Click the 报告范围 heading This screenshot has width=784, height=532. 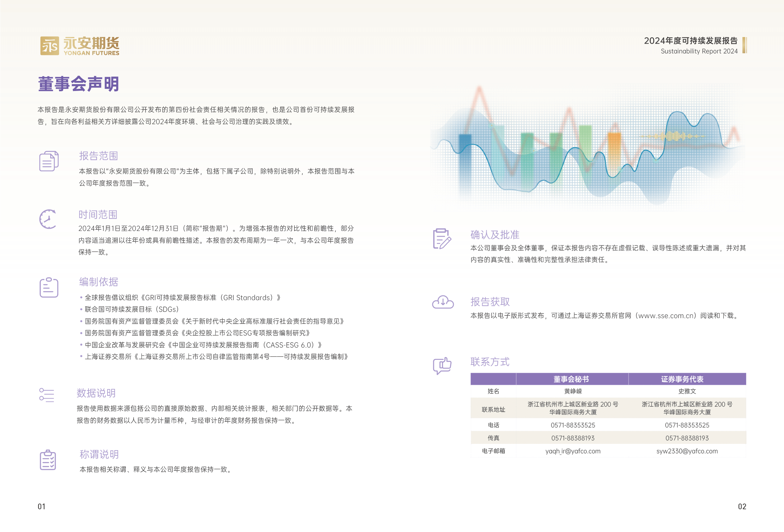(99, 156)
